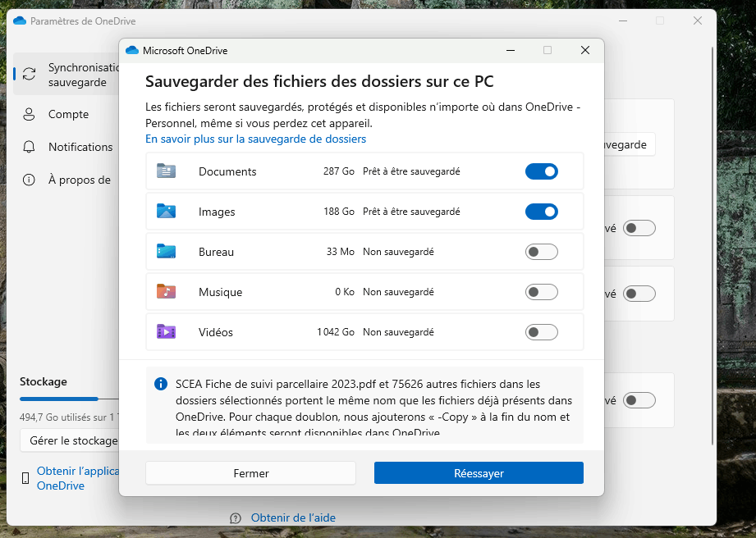Click Gérer le stockage button

click(70, 440)
